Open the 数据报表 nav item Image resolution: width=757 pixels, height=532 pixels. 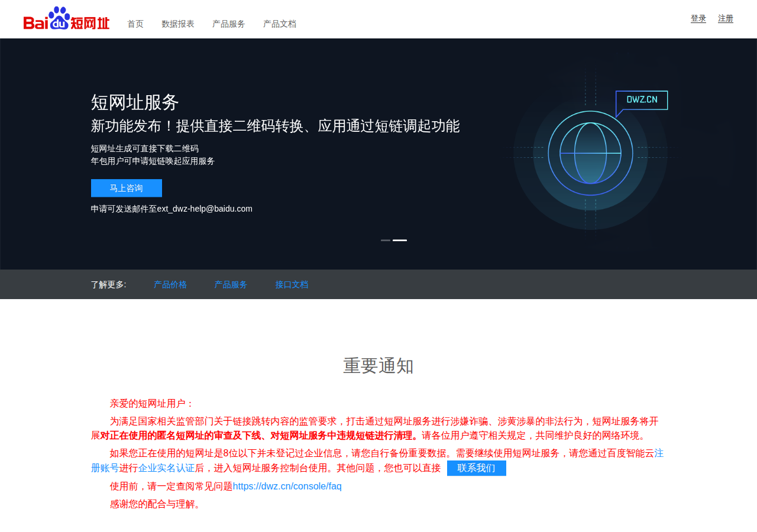point(178,24)
